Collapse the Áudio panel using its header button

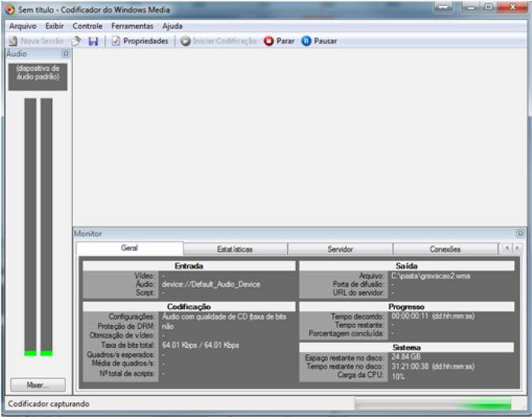[x=65, y=54]
